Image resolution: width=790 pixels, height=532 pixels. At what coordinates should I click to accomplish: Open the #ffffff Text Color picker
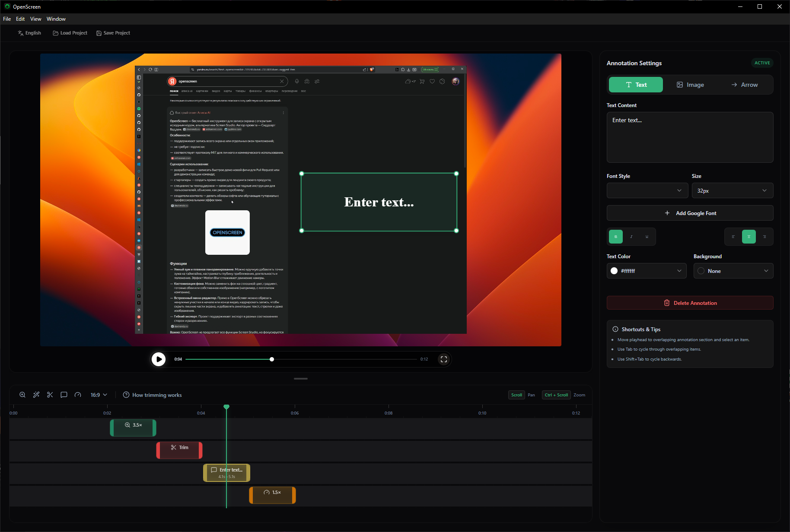coord(646,271)
